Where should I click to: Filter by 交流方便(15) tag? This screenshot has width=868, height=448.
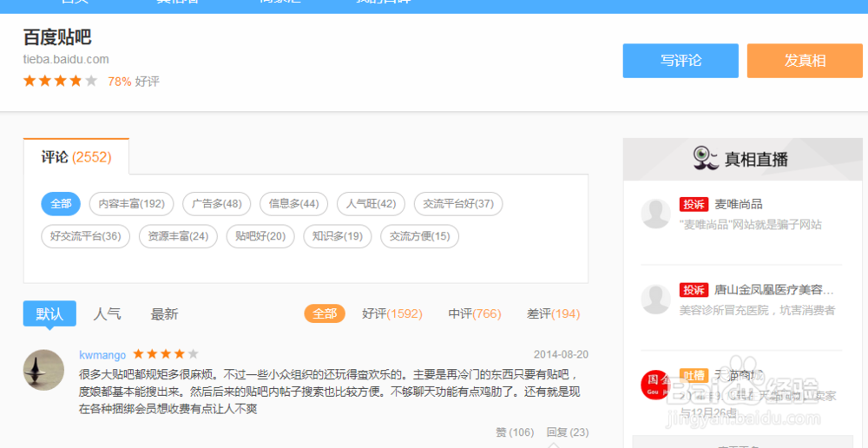419,236
